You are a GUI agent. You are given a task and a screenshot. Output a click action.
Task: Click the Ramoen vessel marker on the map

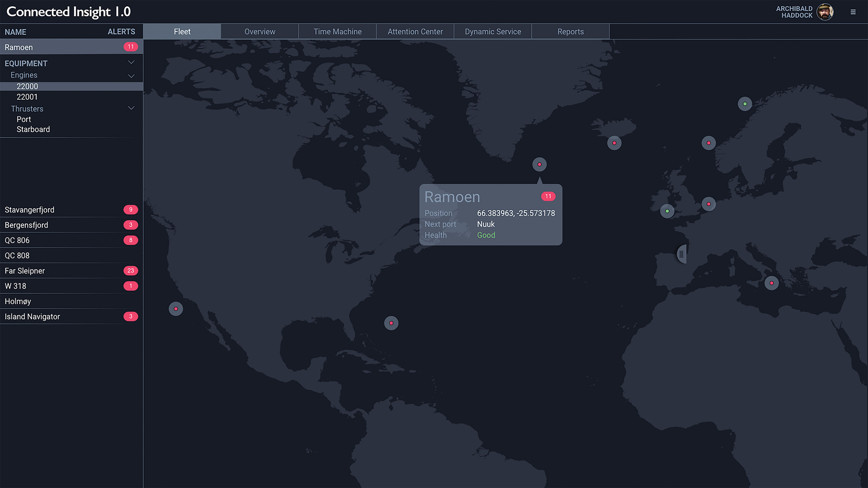539,164
